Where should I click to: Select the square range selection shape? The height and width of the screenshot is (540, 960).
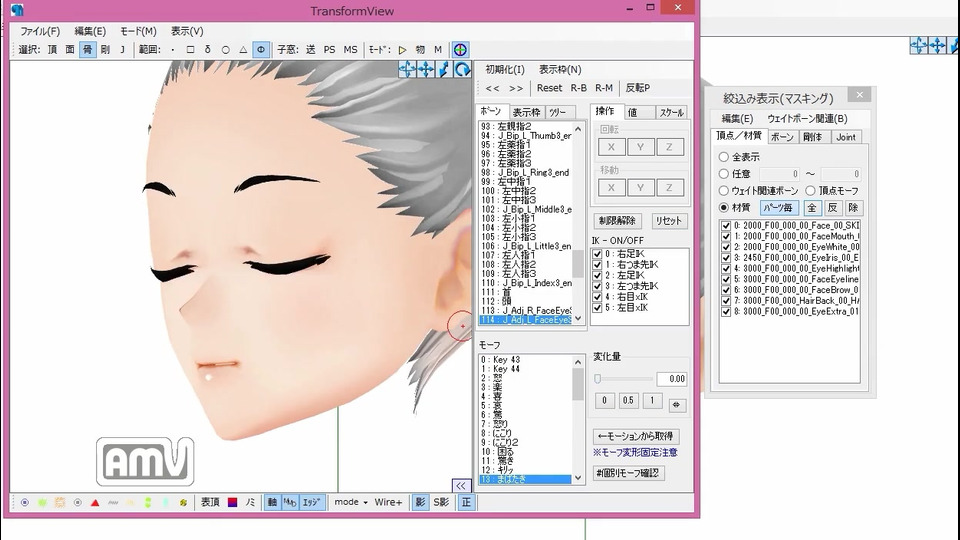(189, 49)
